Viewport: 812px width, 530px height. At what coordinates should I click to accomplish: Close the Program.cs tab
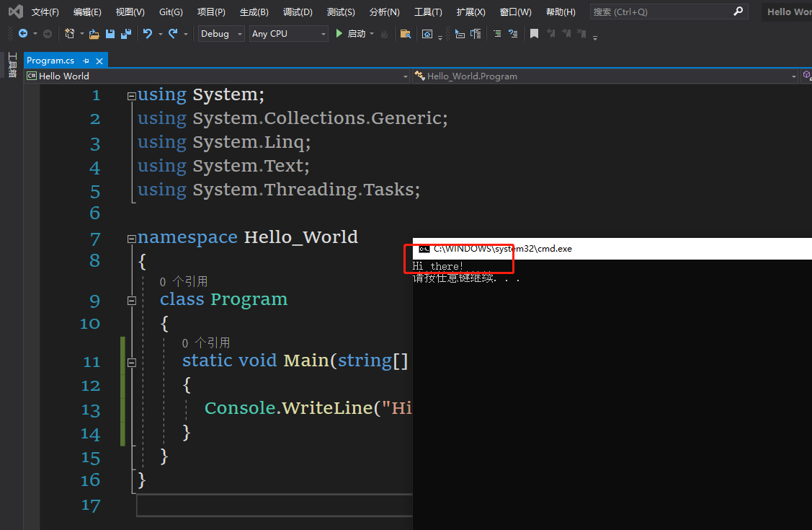click(99, 61)
